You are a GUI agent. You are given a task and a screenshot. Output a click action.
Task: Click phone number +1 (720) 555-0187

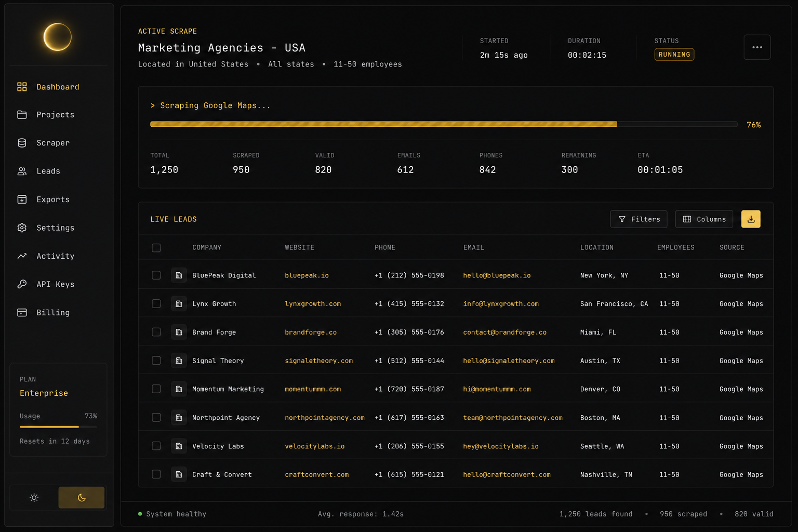pyautogui.click(x=409, y=389)
